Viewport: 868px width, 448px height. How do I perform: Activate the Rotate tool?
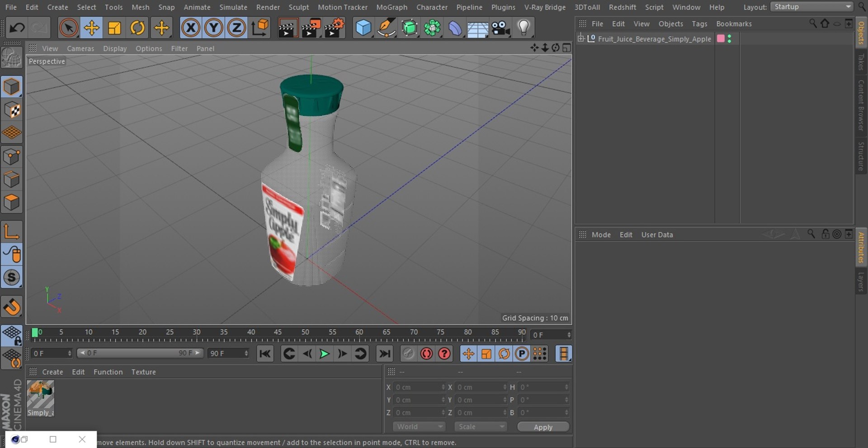click(137, 28)
